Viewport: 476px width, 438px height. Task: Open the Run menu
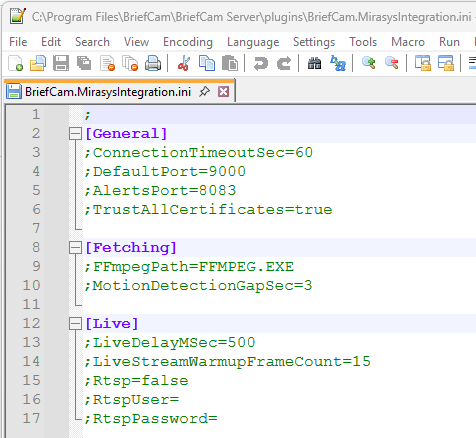point(449,42)
